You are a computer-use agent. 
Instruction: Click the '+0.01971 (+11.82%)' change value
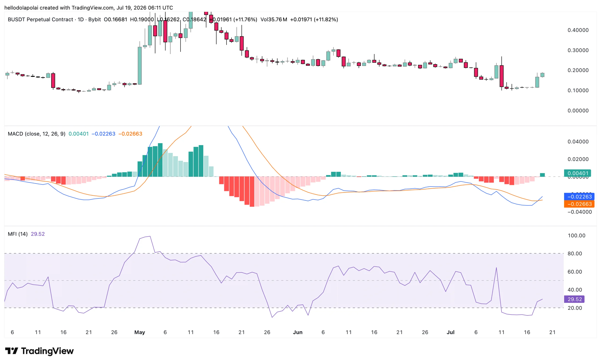click(x=314, y=19)
